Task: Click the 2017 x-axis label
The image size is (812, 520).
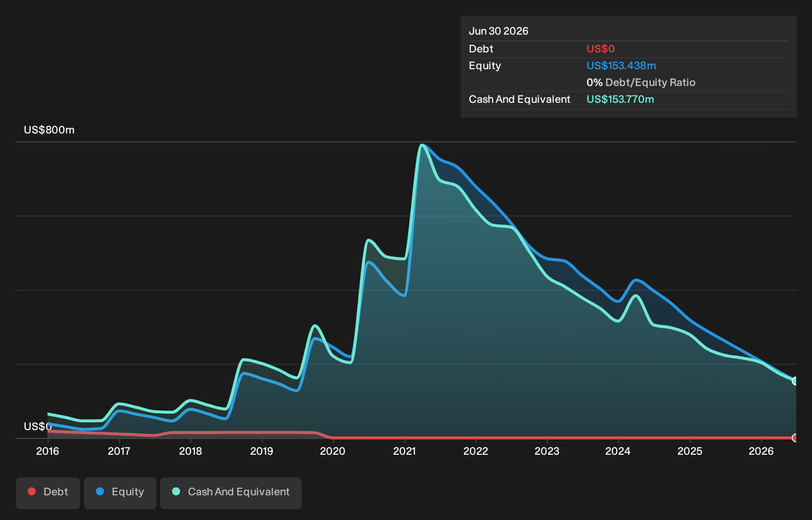Action: pos(119,451)
